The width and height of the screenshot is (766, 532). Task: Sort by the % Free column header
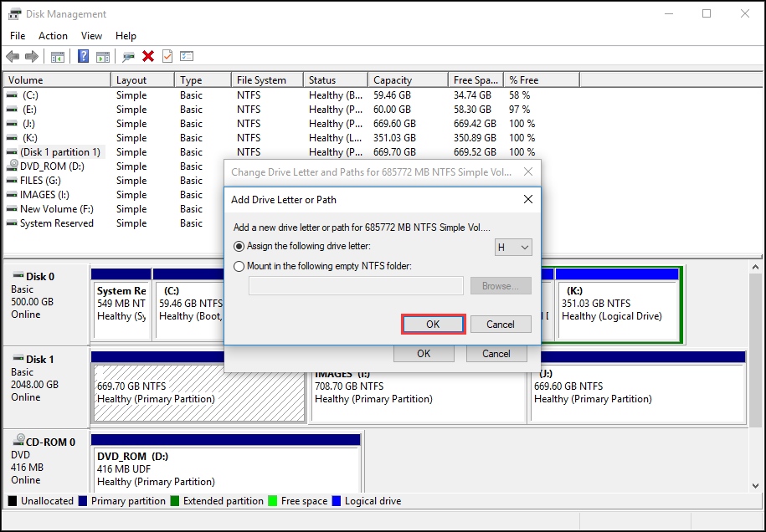542,80
